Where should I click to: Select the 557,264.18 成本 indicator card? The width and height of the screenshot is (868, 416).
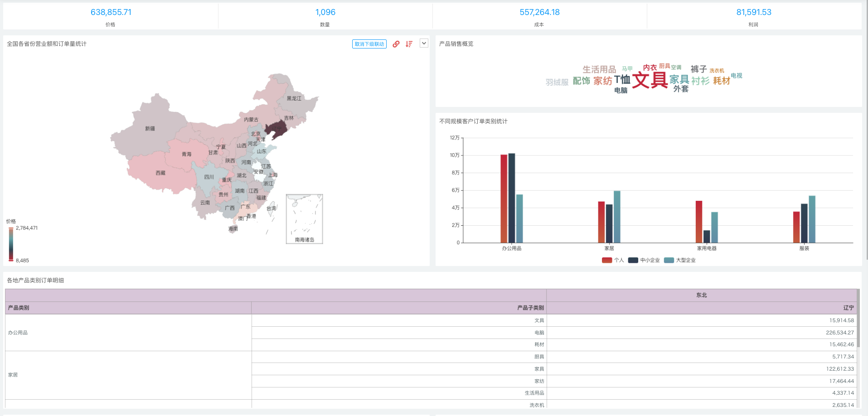[539, 17]
